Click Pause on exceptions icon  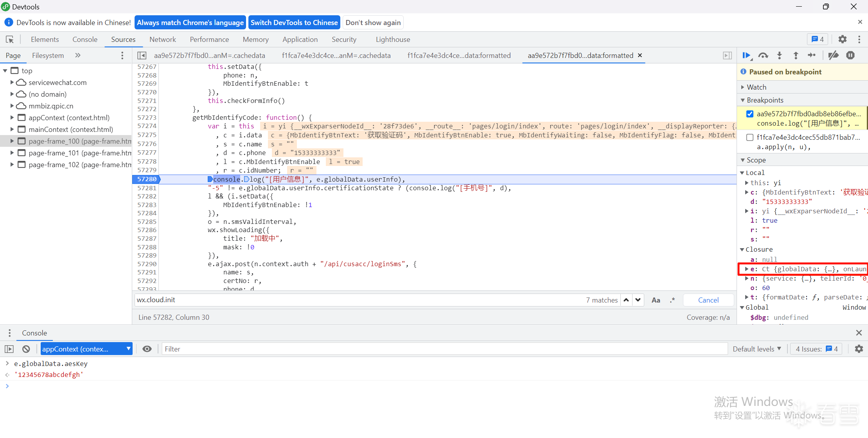[850, 56]
